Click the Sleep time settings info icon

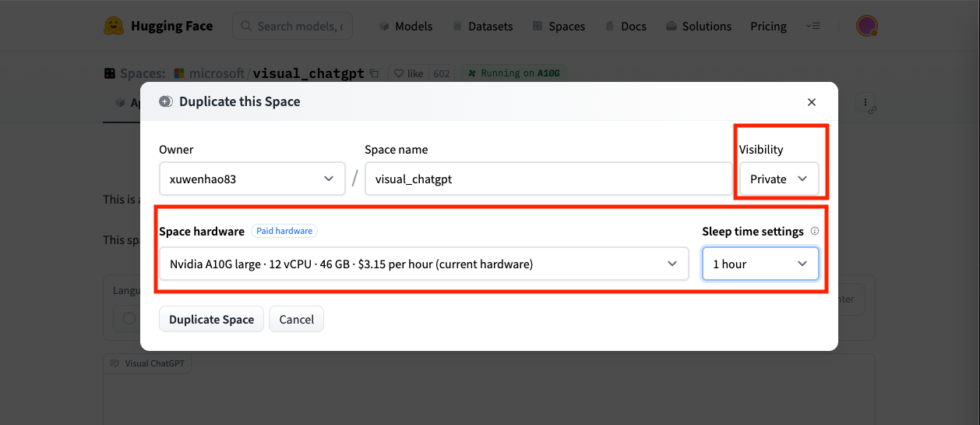815,232
